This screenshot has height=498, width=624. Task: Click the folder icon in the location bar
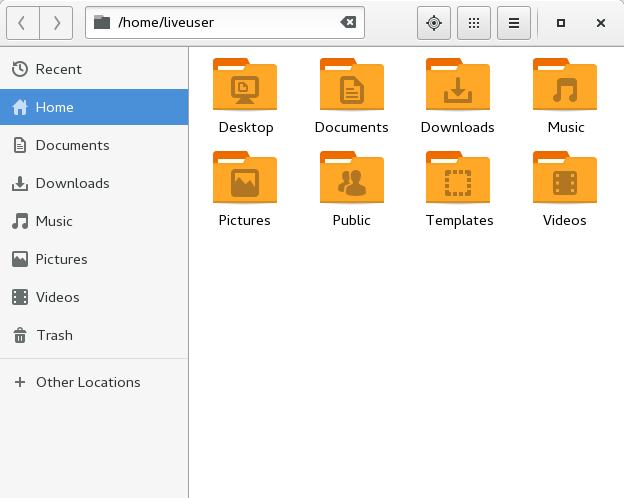tap(102, 22)
